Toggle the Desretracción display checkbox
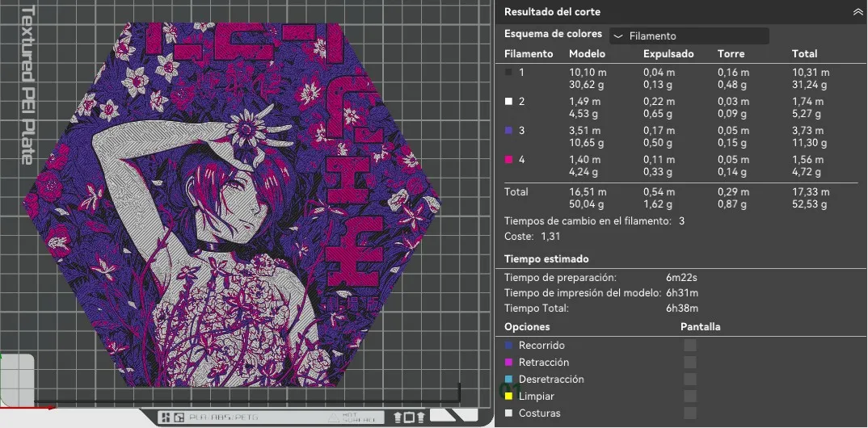The image size is (868, 428). pyautogui.click(x=689, y=380)
